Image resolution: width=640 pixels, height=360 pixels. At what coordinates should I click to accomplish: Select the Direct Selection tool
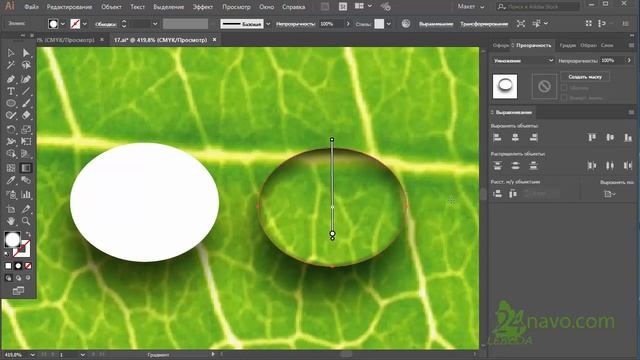[26, 53]
